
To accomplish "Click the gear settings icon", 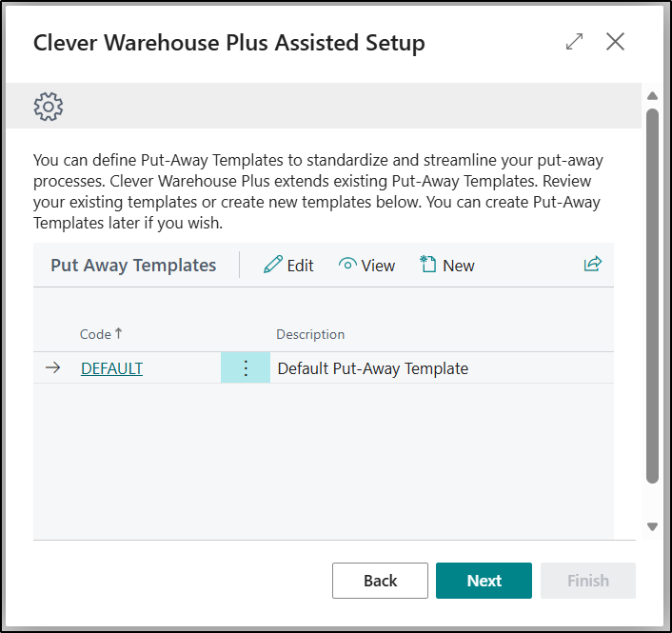I will coord(49,106).
